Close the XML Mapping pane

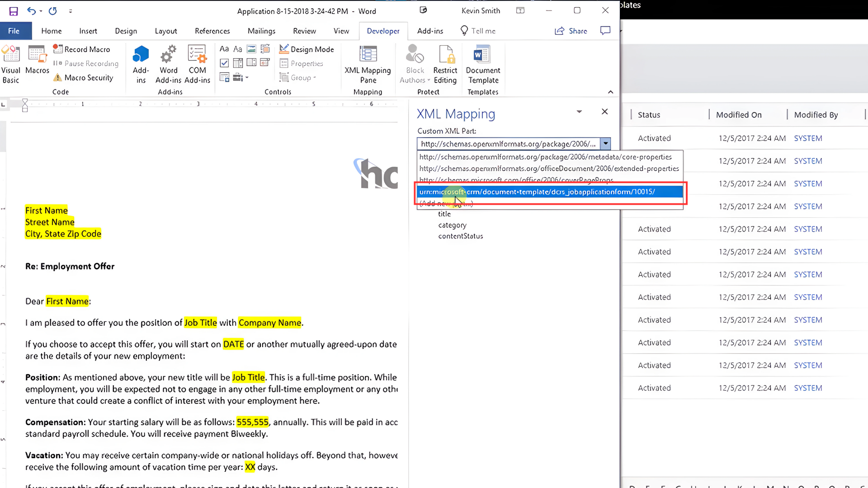604,112
